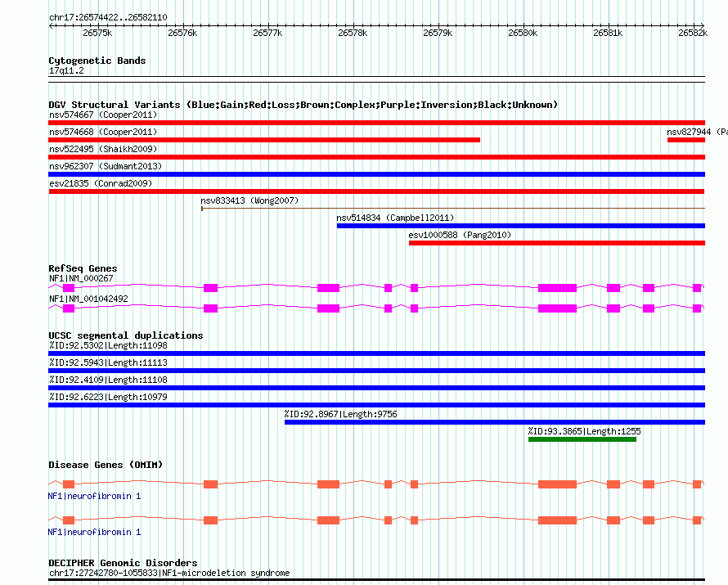Click the 26577k ruler tick label
This screenshot has height=585, width=728.
(267, 33)
